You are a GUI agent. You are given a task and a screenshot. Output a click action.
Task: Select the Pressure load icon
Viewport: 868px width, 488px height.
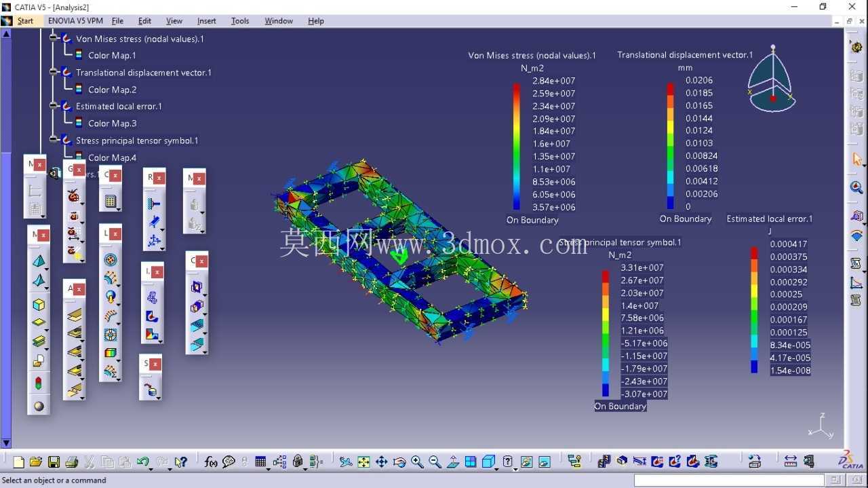(x=111, y=260)
